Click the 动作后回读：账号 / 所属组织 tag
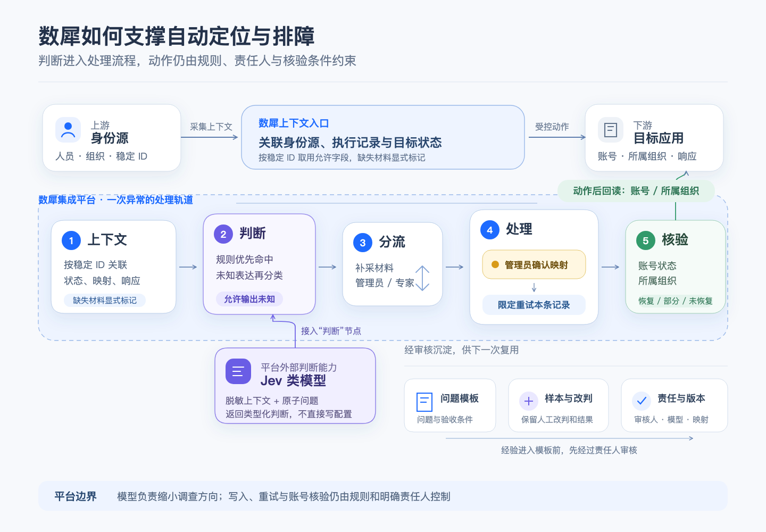766x532 pixels. [x=636, y=191]
